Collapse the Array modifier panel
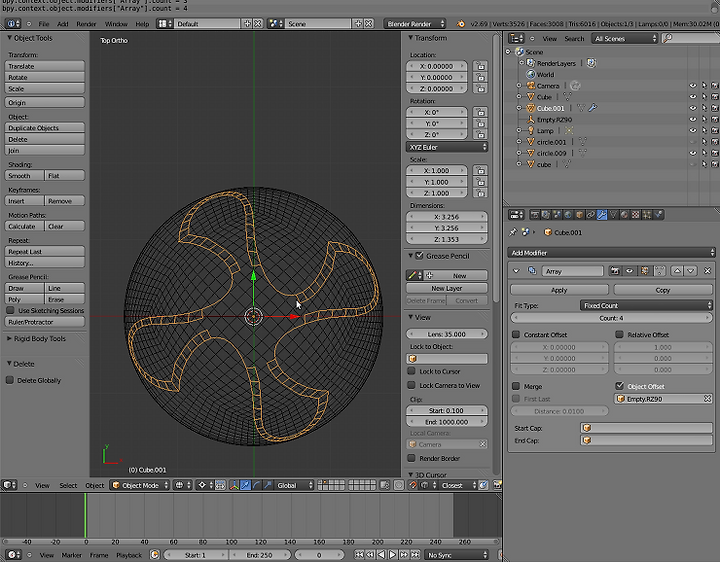 coord(516,271)
